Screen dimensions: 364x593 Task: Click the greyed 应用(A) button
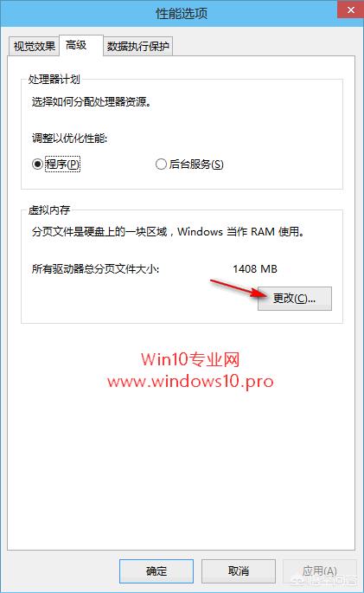pos(319,571)
